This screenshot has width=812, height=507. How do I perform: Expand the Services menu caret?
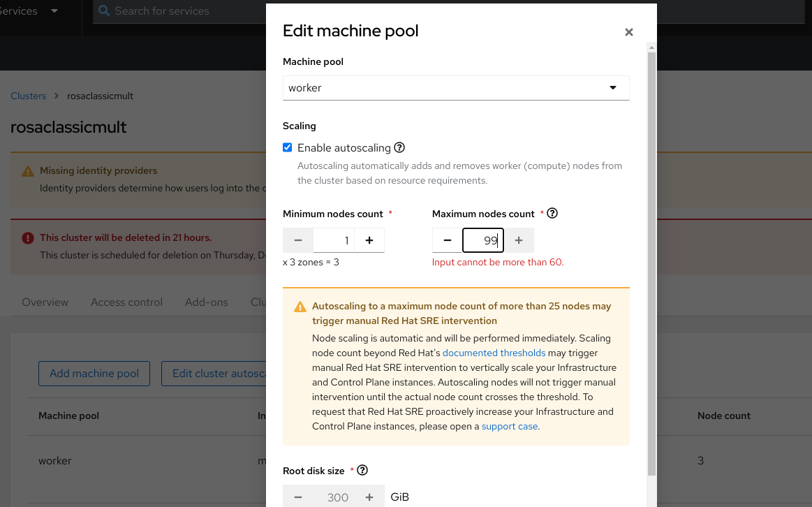pyautogui.click(x=55, y=11)
